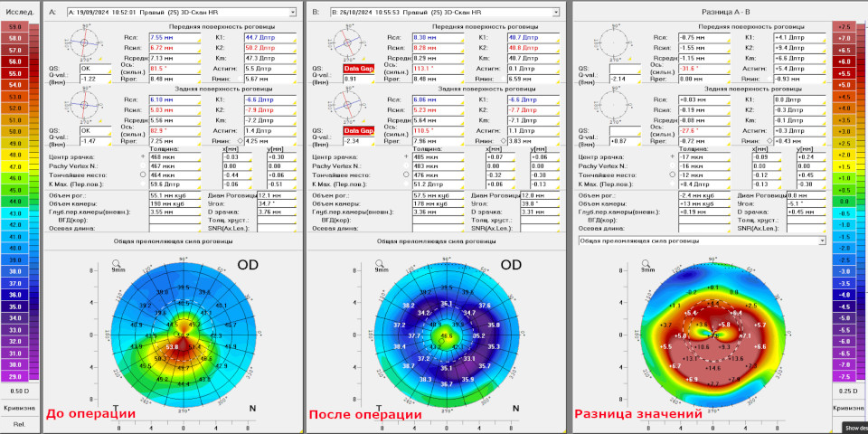The height and width of the screenshot is (434, 868).
Task: Click the cross marker beside Центр зрачка in panel A
Action: pos(143,156)
